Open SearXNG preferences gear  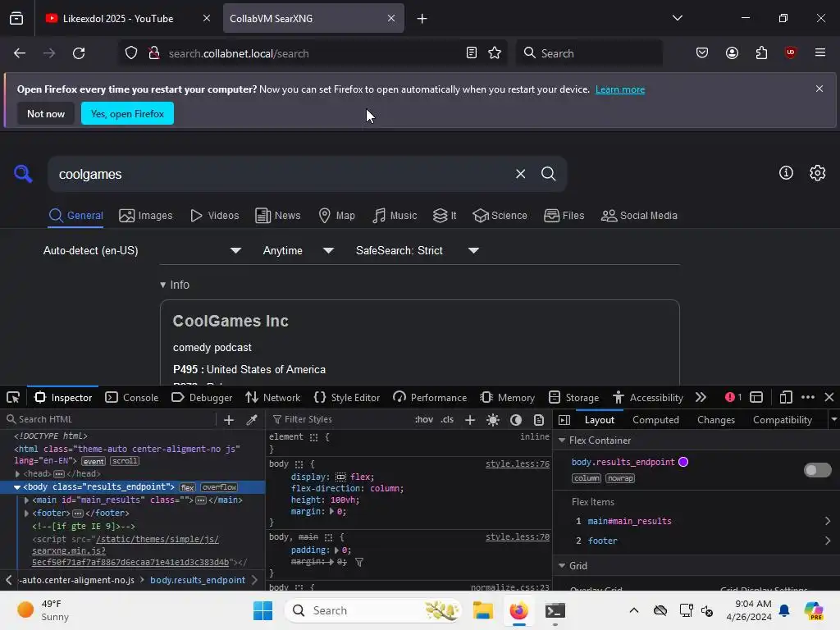[x=818, y=172]
